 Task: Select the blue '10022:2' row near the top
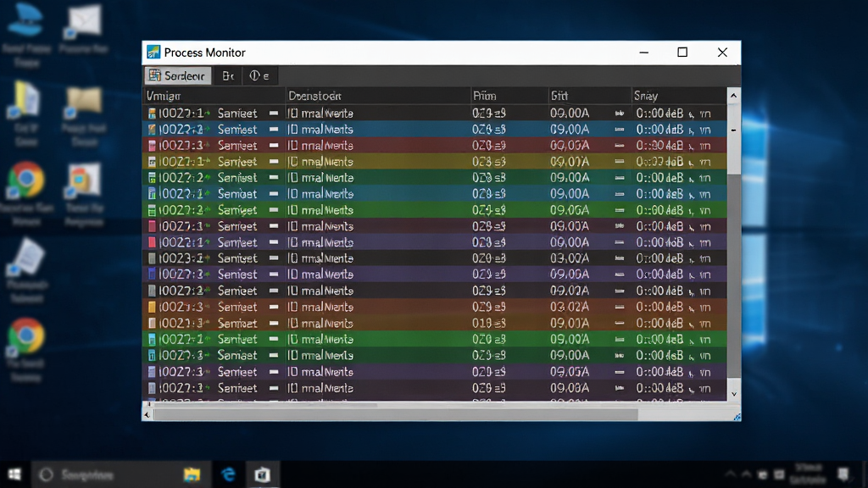click(x=435, y=130)
